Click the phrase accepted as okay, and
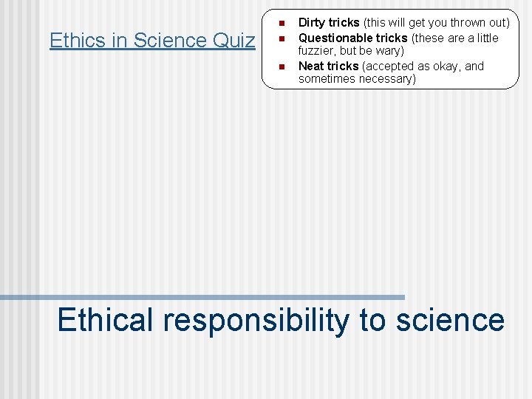 pyautogui.click(x=423, y=66)
